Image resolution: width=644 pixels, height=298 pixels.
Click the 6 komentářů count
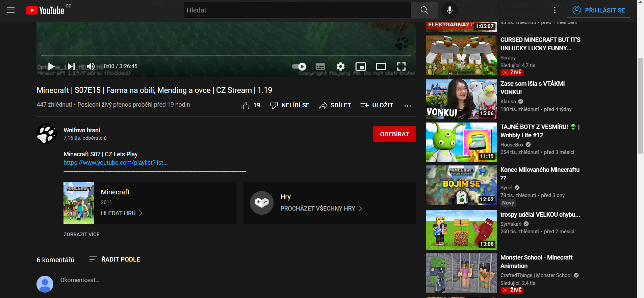(x=55, y=260)
